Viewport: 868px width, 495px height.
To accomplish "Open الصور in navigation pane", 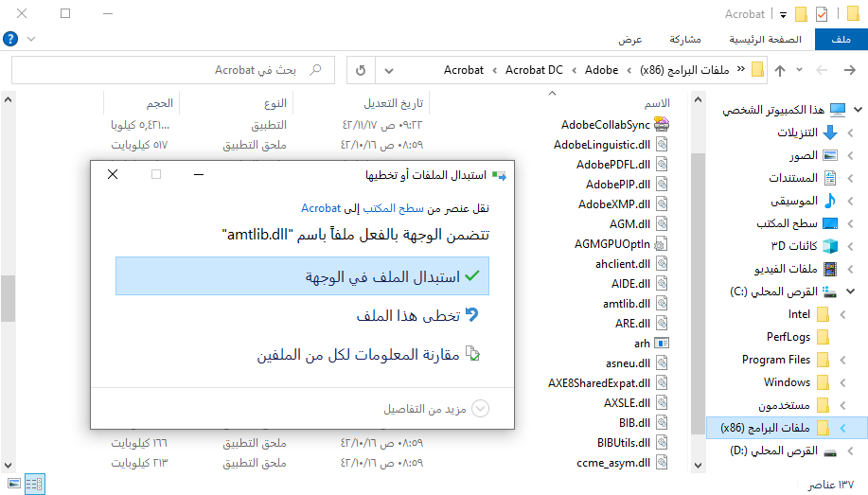I will [804, 155].
